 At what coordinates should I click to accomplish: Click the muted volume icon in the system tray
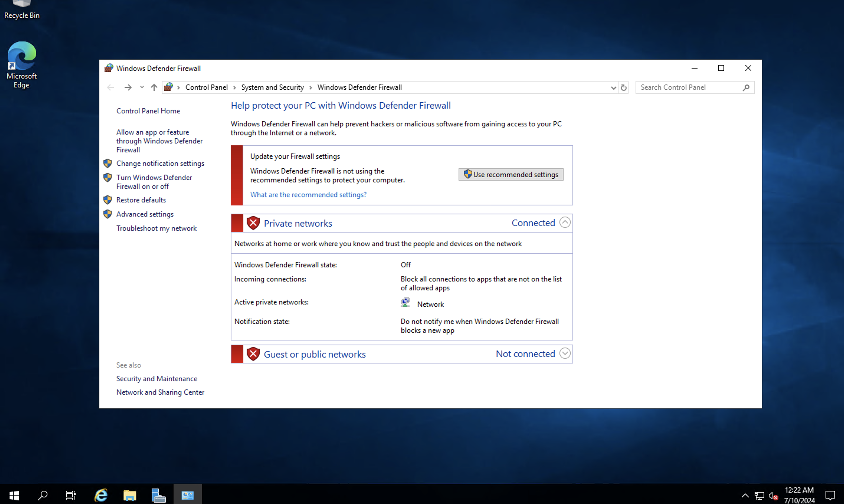(x=773, y=496)
